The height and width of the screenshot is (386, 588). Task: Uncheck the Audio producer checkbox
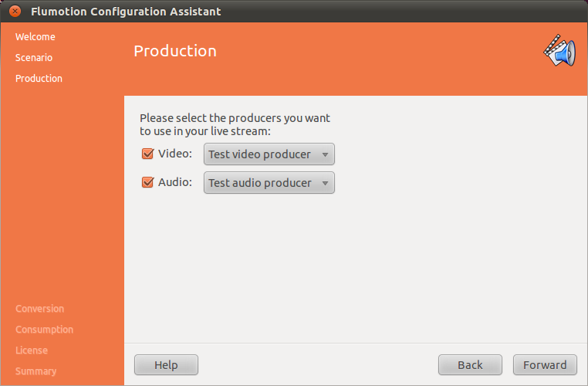[147, 182]
